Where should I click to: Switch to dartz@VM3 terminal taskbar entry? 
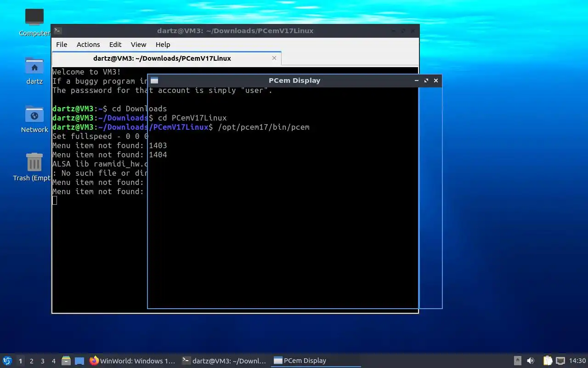(224, 361)
